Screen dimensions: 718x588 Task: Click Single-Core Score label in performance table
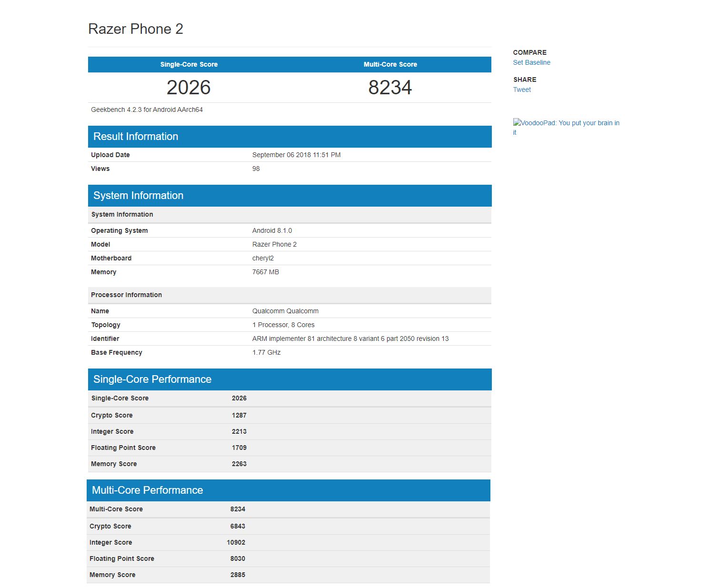(120, 398)
